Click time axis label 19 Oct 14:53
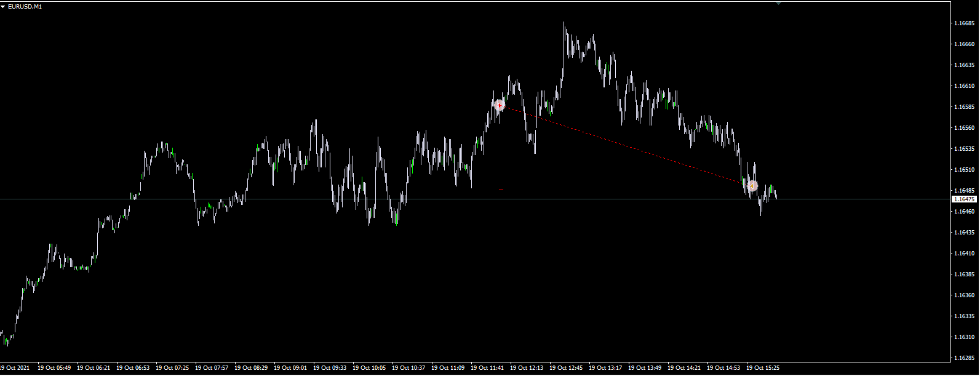 (x=723, y=368)
